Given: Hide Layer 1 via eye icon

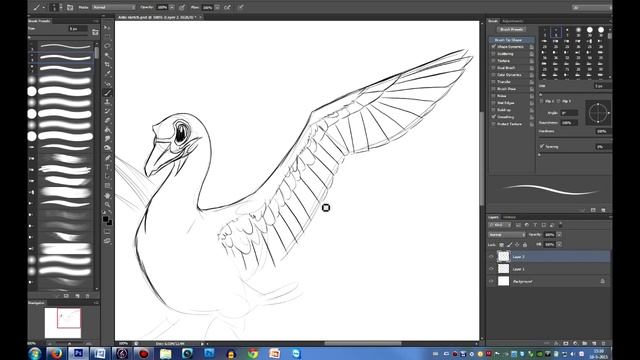Looking at the screenshot, I should click(x=491, y=269).
